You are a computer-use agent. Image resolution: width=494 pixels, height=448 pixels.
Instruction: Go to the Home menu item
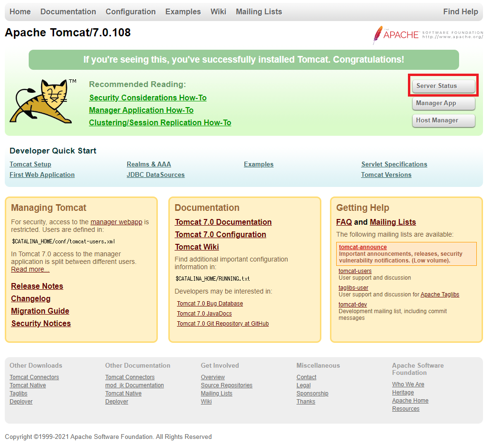[x=20, y=11]
